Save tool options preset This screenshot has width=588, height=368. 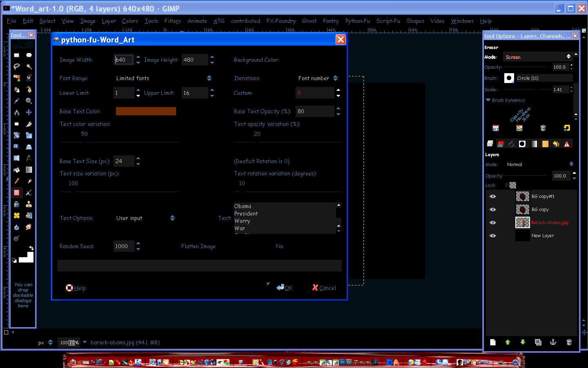(x=496, y=128)
